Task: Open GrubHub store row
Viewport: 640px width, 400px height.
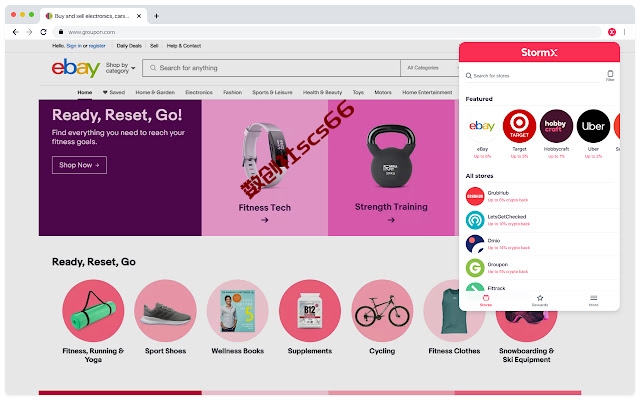Action: pos(540,196)
